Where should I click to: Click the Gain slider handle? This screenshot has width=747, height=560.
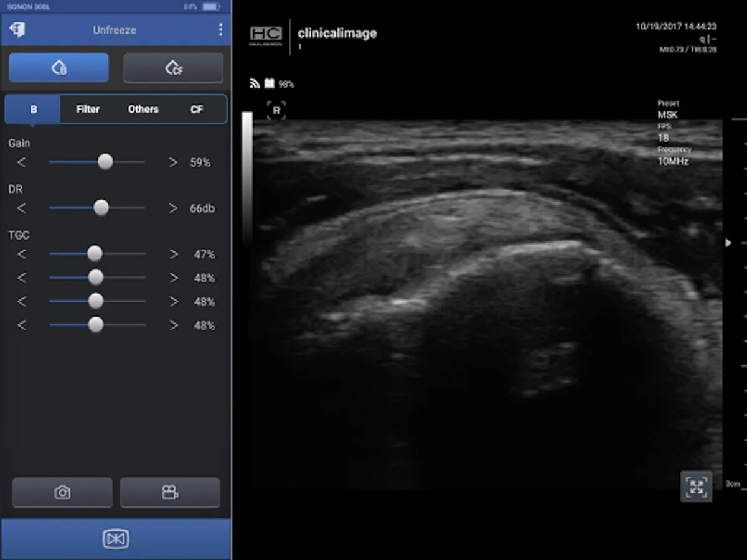point(105,162)
